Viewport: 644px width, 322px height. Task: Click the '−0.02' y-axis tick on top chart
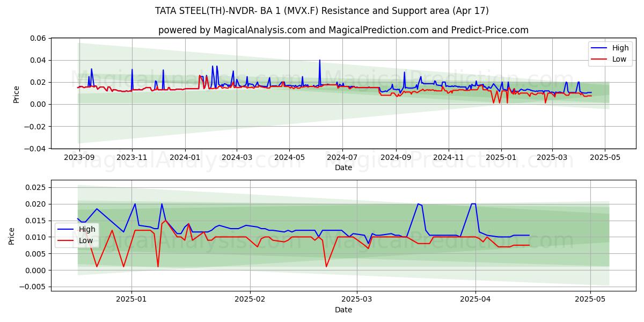(35, 126)
